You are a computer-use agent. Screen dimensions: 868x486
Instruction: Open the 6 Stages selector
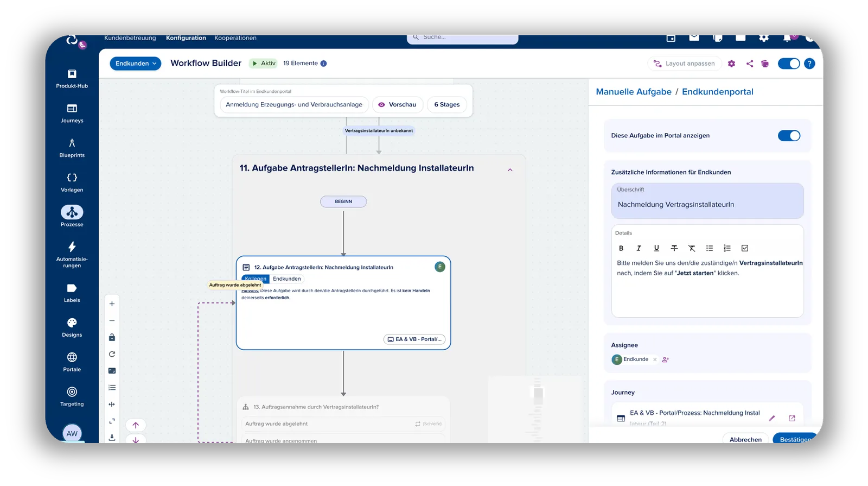(x=447, y=105)
